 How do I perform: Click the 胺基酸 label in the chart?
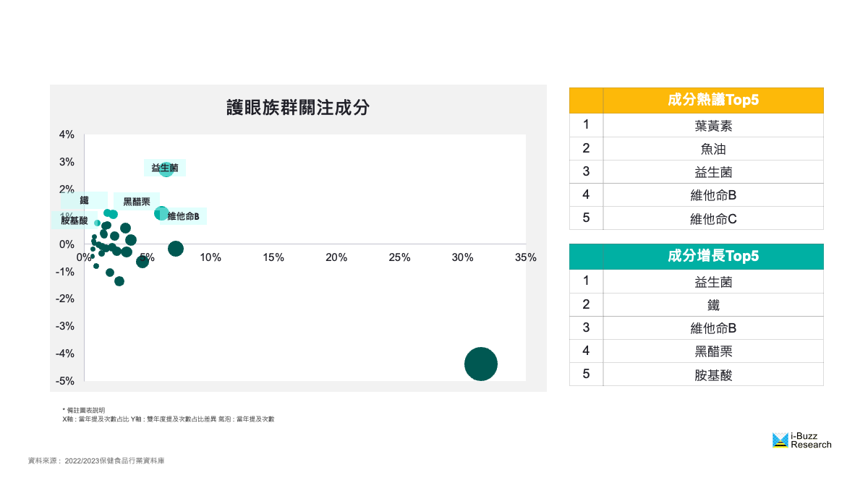pos(75,221)
